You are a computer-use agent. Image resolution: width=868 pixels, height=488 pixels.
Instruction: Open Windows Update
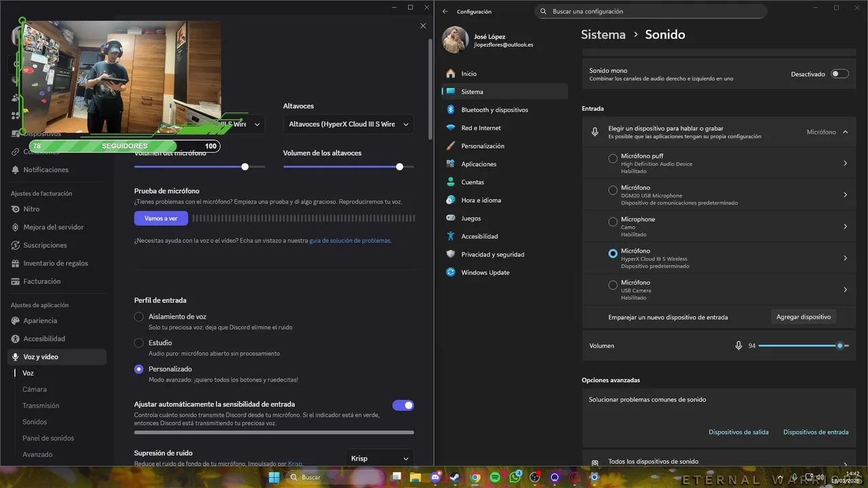click(x=505, y=272)
